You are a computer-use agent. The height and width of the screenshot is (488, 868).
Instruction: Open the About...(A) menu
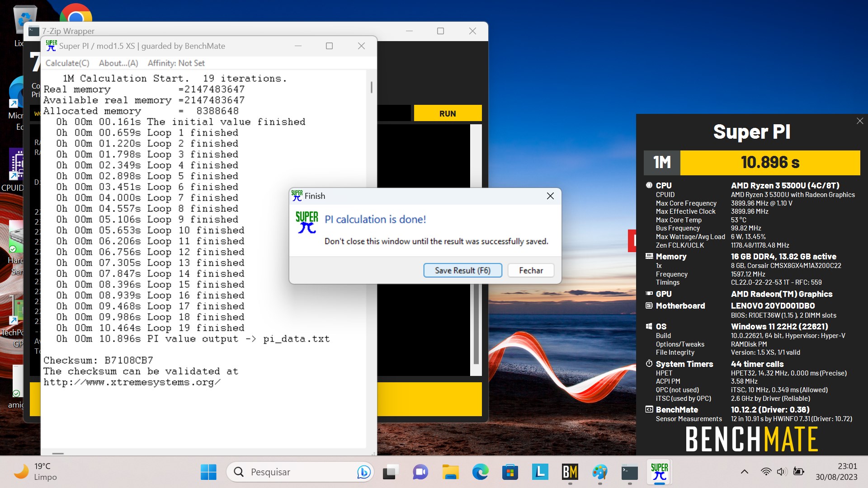pyautogui.click(x=118, y=63)
